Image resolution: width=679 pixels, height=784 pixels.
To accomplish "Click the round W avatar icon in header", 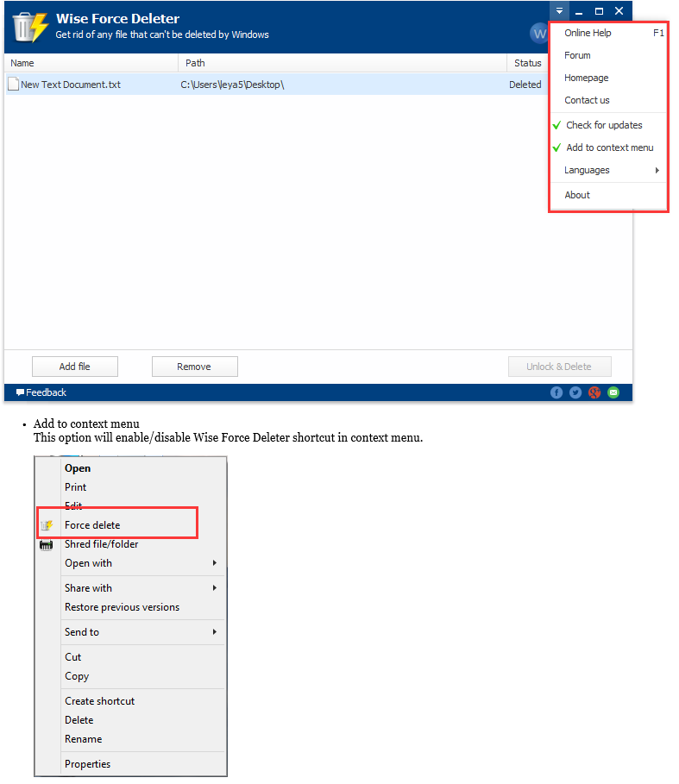I will coord(539,34).
